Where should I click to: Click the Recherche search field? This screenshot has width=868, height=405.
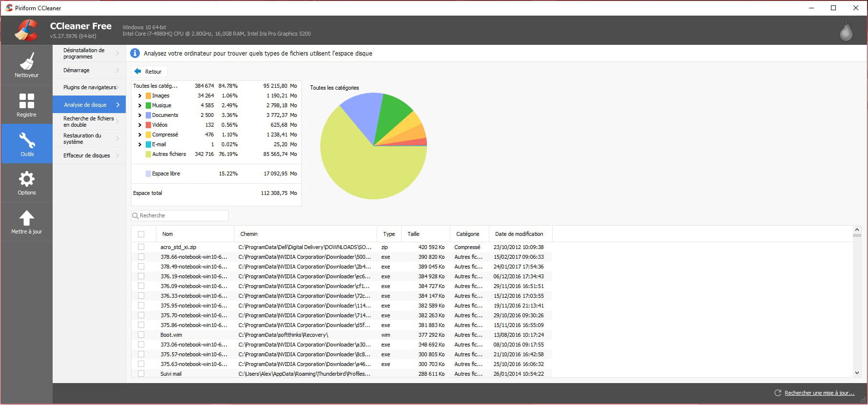[180, 215]
